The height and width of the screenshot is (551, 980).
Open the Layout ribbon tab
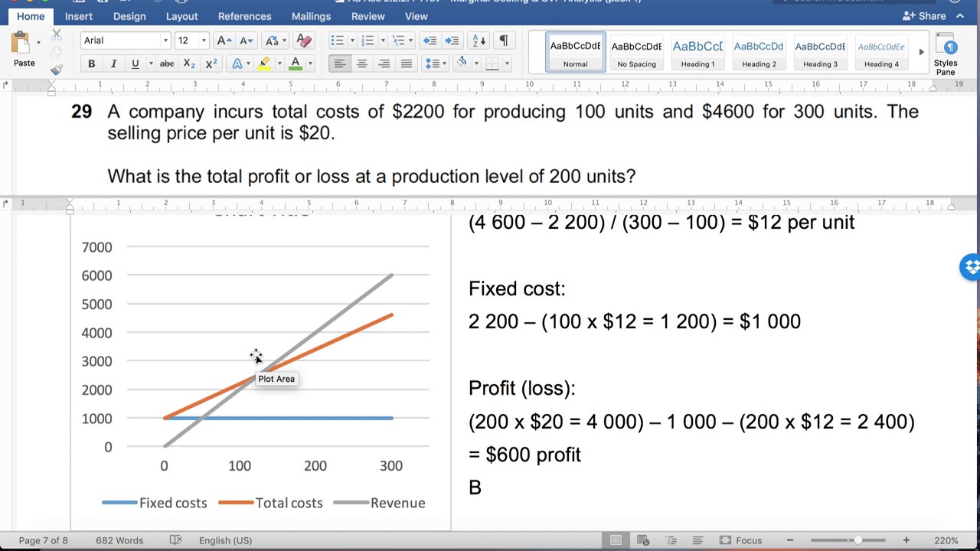[181, 16]
